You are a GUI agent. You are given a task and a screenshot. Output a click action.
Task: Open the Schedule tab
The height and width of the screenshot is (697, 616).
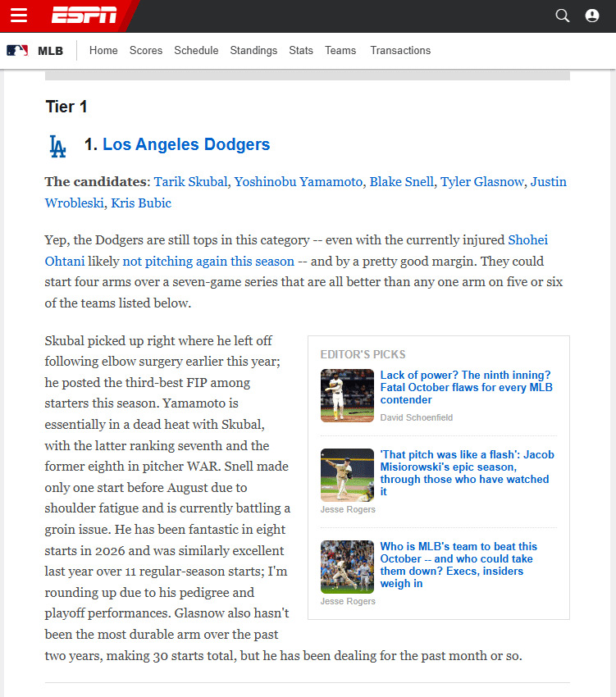(196, 50)
